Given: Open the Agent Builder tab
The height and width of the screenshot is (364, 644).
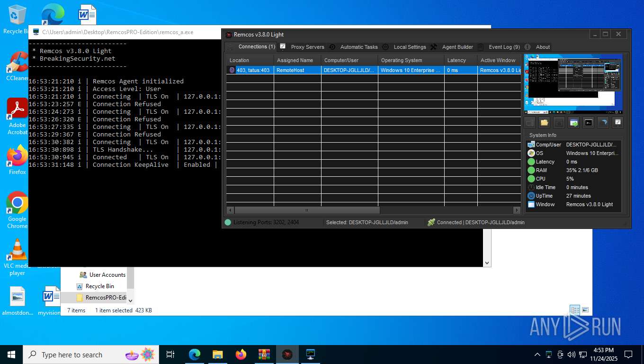Looking at the screenshot, I should [x=452, y=47].
